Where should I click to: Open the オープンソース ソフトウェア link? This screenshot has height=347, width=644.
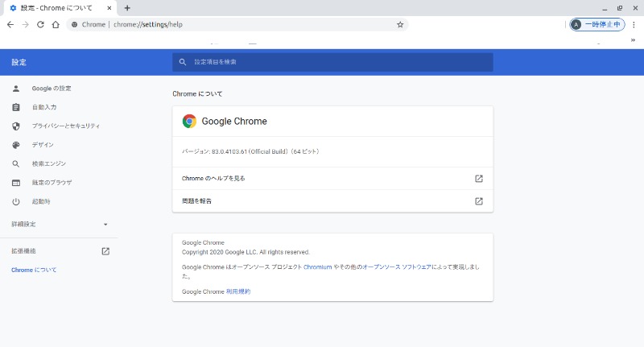click(x=397, y=267)
